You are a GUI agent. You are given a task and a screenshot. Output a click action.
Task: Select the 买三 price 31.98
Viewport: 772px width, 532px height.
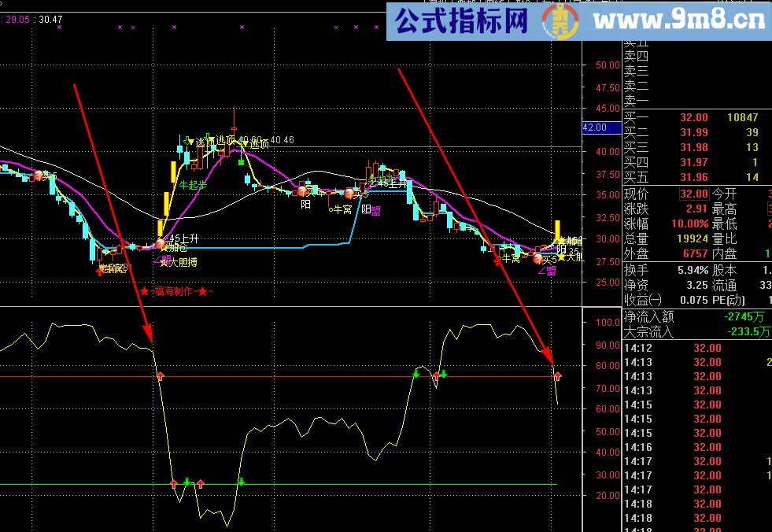[694, 147]
